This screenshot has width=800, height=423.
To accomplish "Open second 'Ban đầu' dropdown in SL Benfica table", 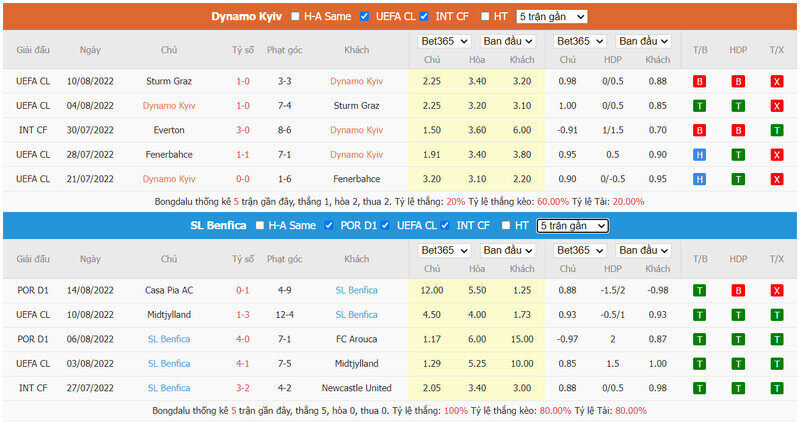I will point(643,251).
